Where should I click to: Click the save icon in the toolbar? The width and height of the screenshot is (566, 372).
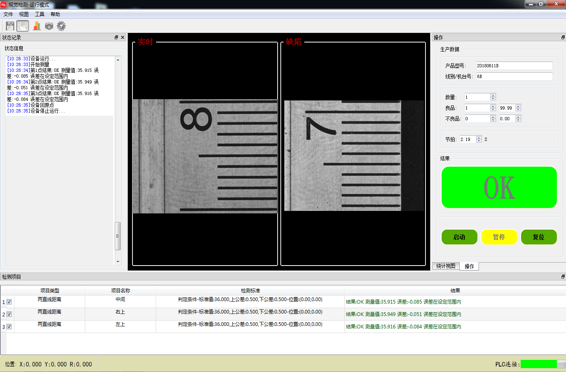point(10,26)
